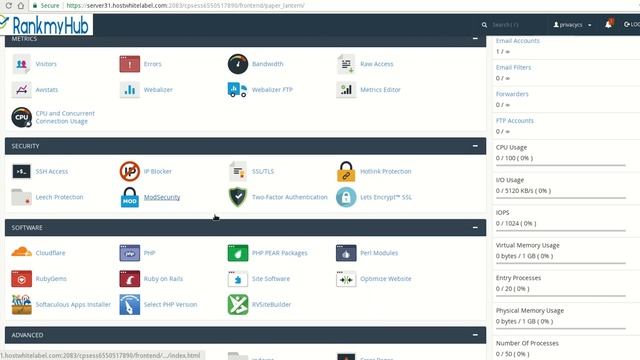The height and width of the screenshot is (360, 640).
Task: Collapse the Security section
Action: (x=475, y=146)
